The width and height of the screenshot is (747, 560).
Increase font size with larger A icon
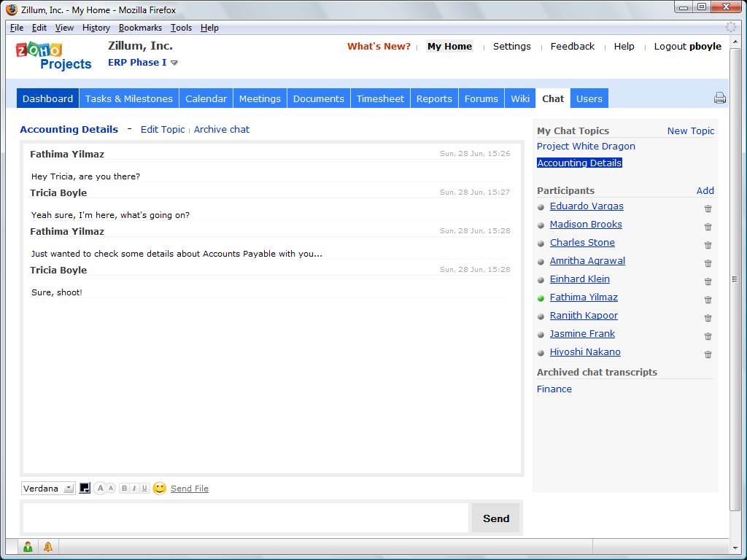click(100, 489)
